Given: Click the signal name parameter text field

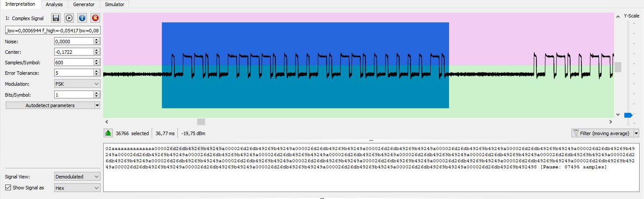Looking at the screenshot, I should pyautogui.click(x=52, y=31).
